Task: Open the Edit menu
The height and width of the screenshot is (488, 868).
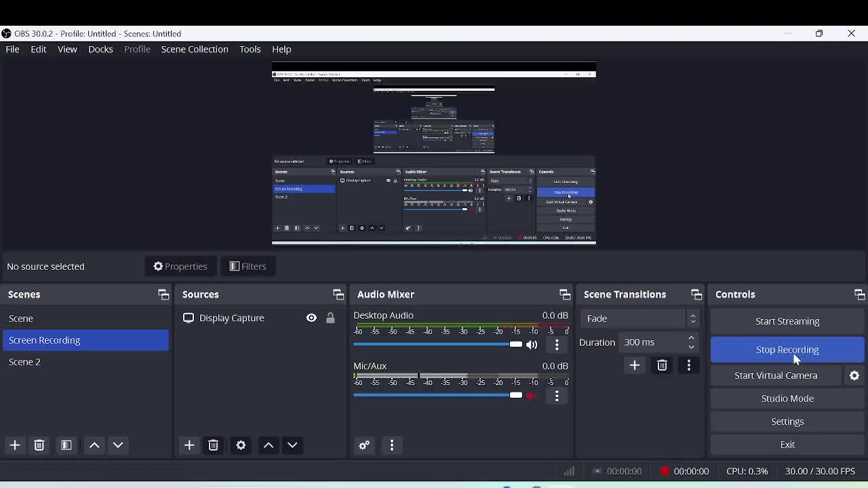Action: [39, 49]
